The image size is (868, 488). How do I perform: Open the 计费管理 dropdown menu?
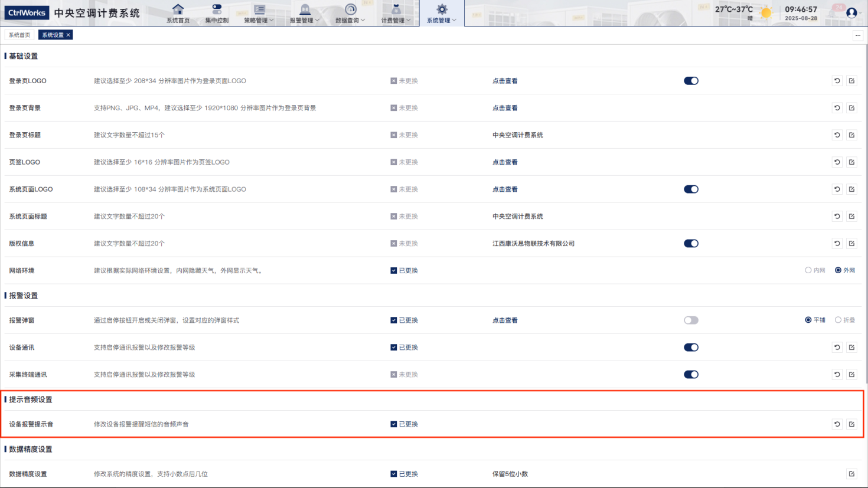tap(396, 14)
